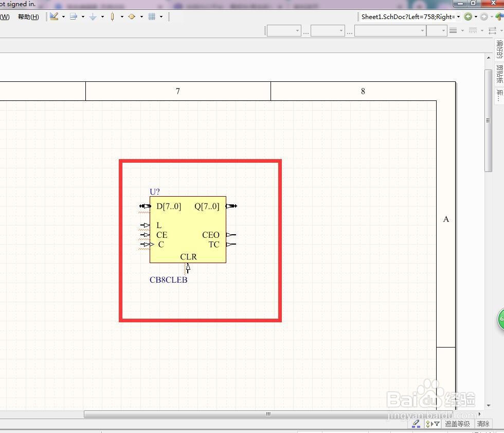
Task: Click the alignment tools icon
Action: [x=74, y=16]
